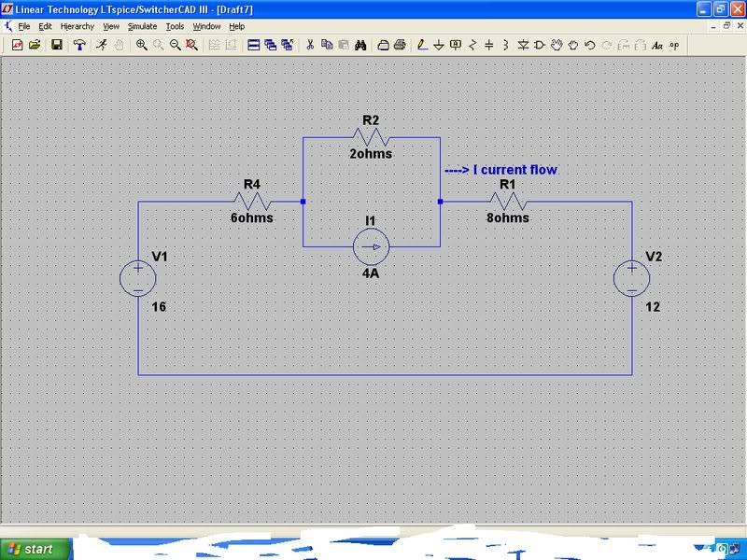Click the current source I1 symbol
This screenshot has width=747, height=560.
tap(371, 246)
